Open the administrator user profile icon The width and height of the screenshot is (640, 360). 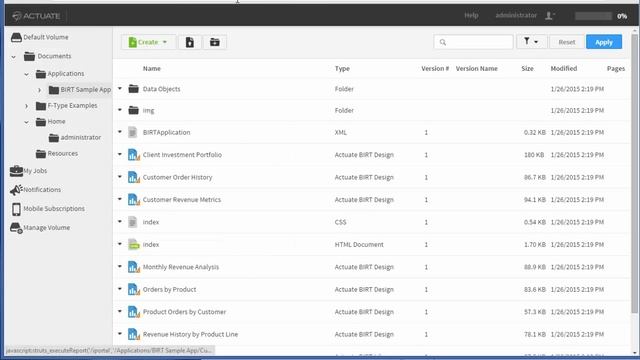tap(550, 16)
